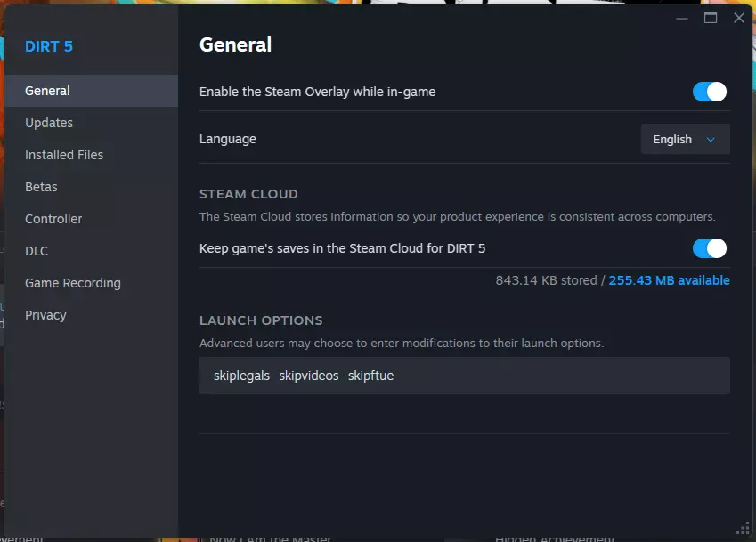The image size is (756, 542).
Task: Click the Now I Am the Master achievement
Action: (270, 538)
